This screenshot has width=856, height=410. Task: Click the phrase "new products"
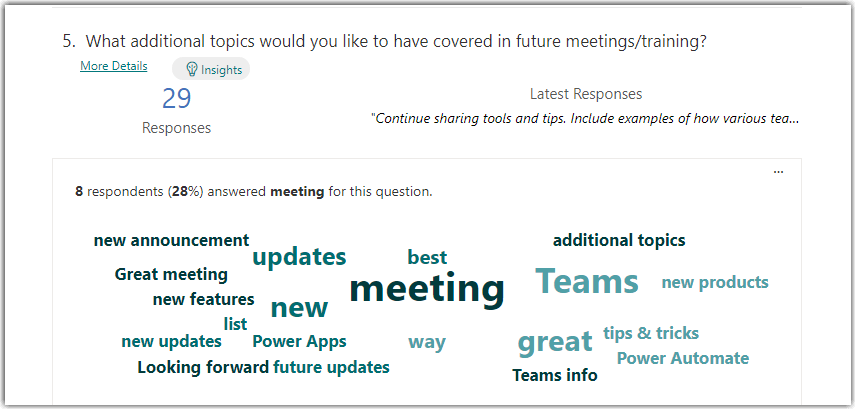point(715,282)
